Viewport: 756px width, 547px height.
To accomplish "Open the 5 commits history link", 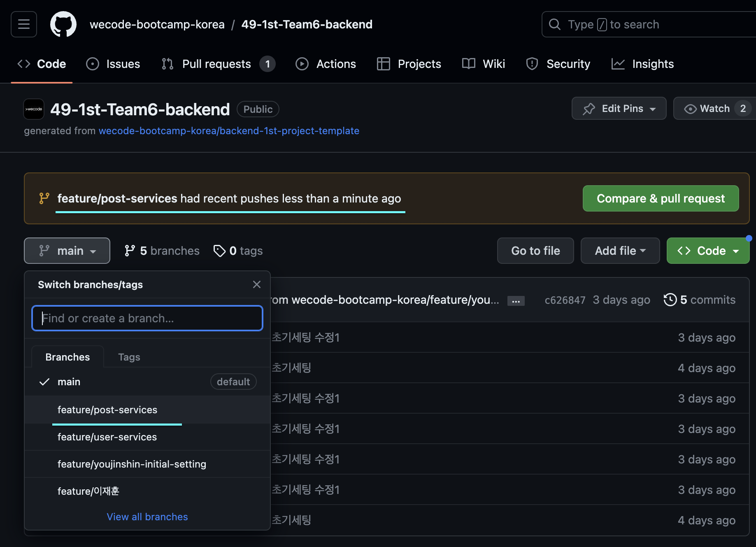I will [700, 300].
